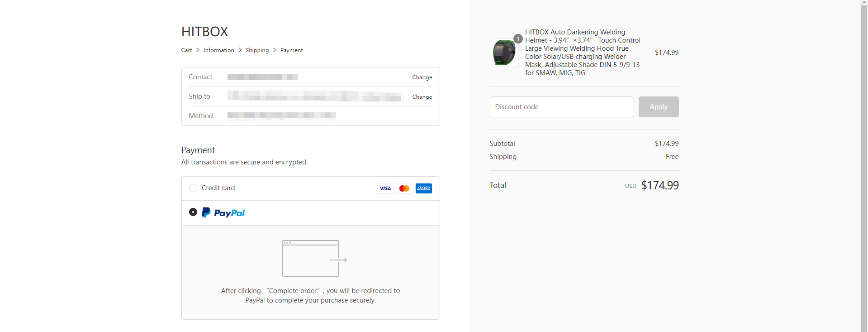Viewport: 868px width, 332px height.
Task: Click the AMEX card icon
Action: (424, 188)
